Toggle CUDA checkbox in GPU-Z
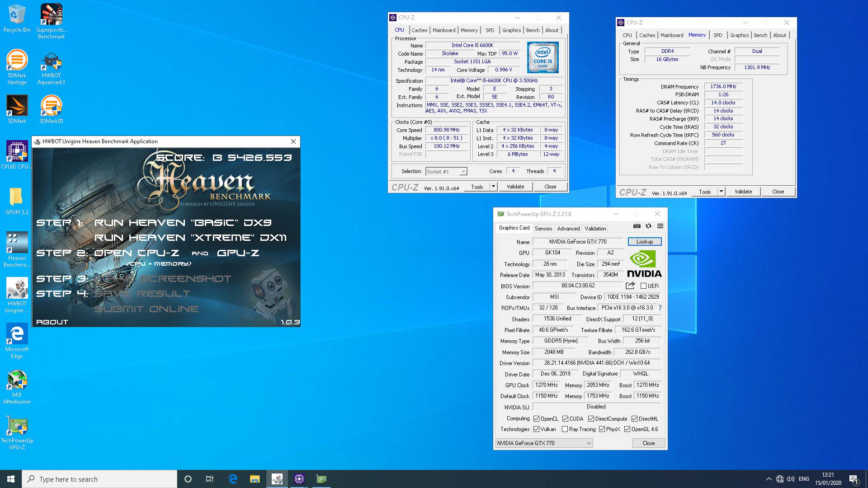 (565, 419)
